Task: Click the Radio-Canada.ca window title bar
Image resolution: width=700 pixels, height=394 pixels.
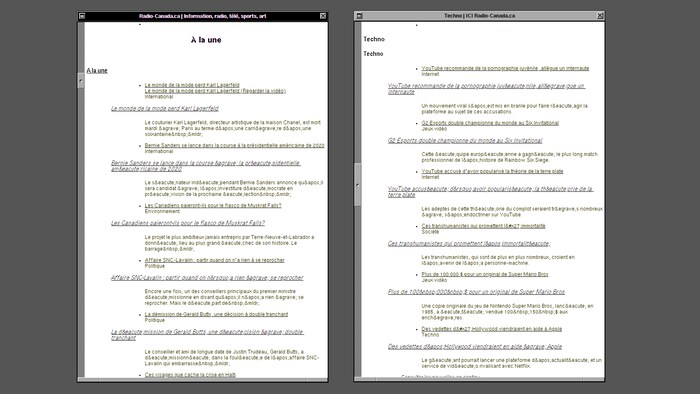Action: tap(202, 16)
